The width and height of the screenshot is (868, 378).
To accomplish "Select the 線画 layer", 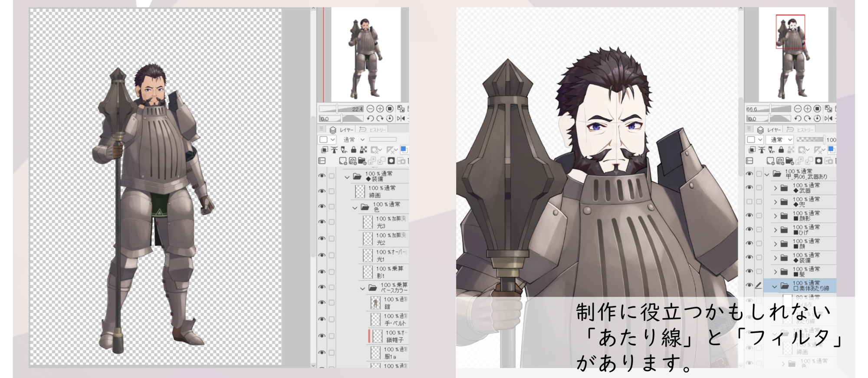I will (x=382, y=192).
